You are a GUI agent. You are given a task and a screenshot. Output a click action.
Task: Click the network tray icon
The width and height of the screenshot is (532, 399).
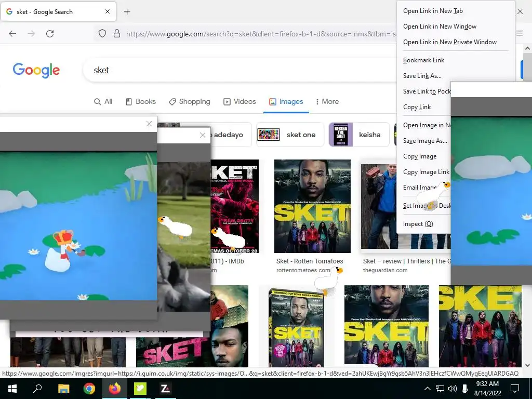[440, 389]
